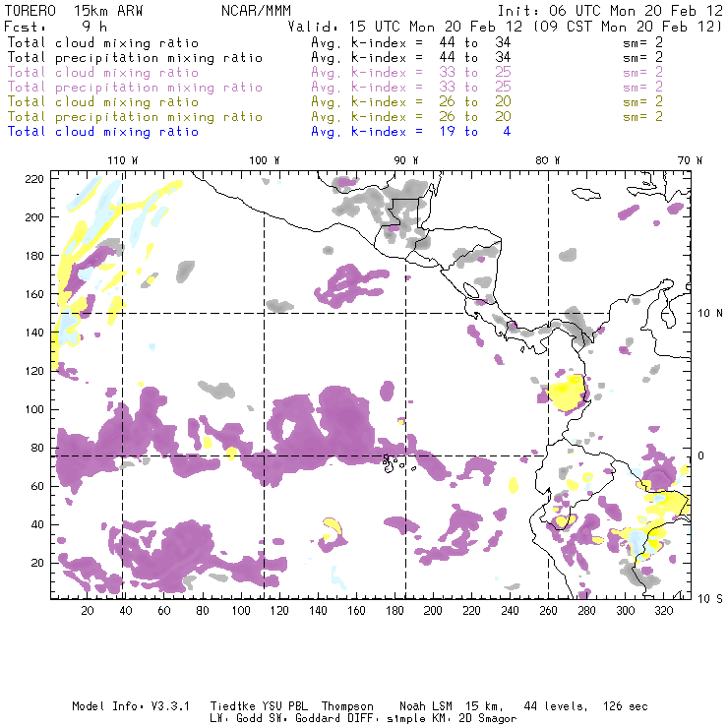This screenshot has width=728, height=728.
Task: Click the "60" tick on the vertical axis
Action: point(38,486)
